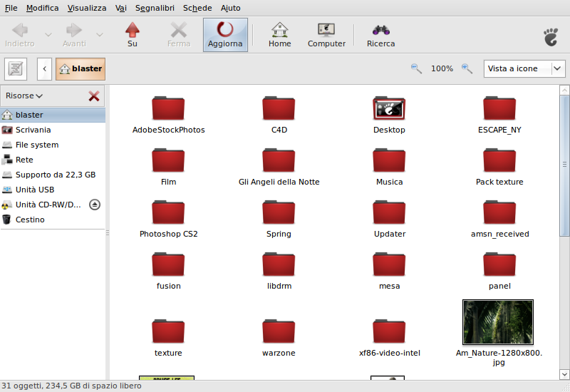The width and height of the screenshot is (570, 392).
Task: Open Ricerca search binoculars
Action: click(380, 34)
